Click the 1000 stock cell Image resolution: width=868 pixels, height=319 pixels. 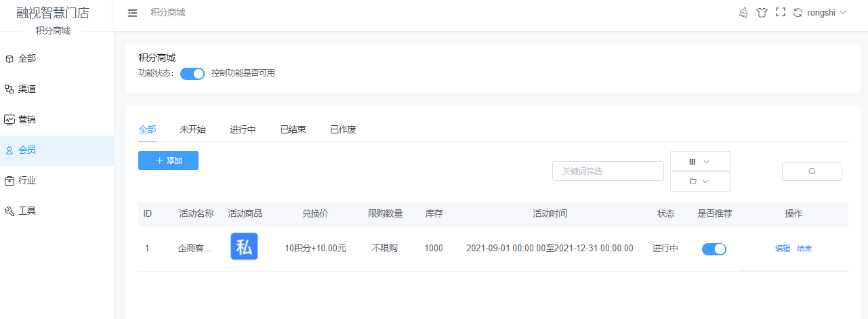pyautogui.click(x=434, y=249)
